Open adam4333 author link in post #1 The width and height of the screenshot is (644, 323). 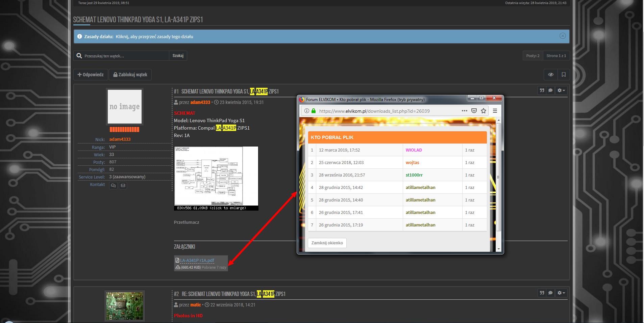(x=200, y=102)
